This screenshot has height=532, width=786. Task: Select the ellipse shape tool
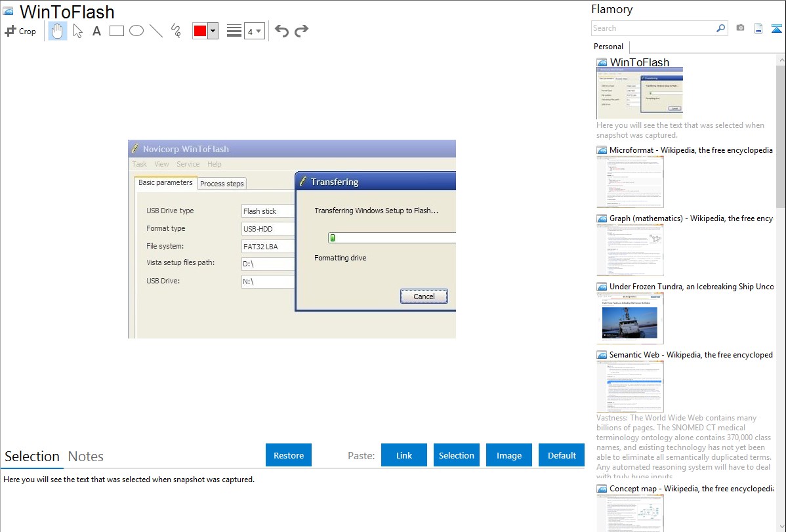136,31
